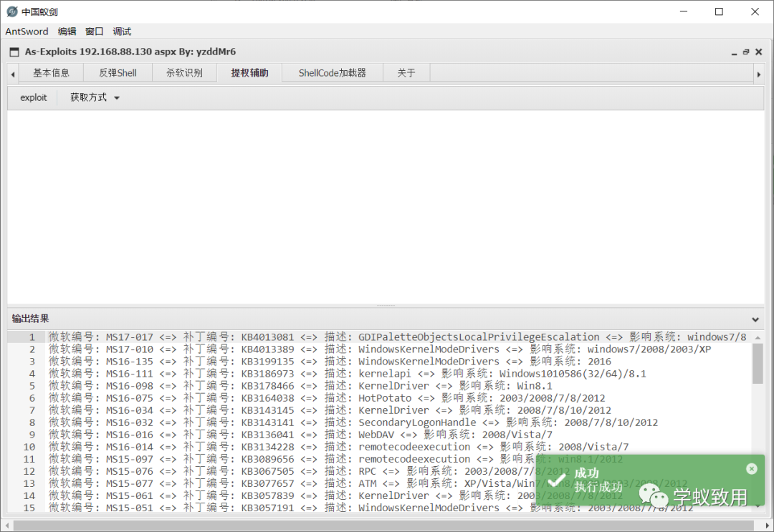Image resolution: width=774 pixels, height=532 pixels.
Task: Click the bottom horizontal scrollbar
Action: tap(383, 526)
